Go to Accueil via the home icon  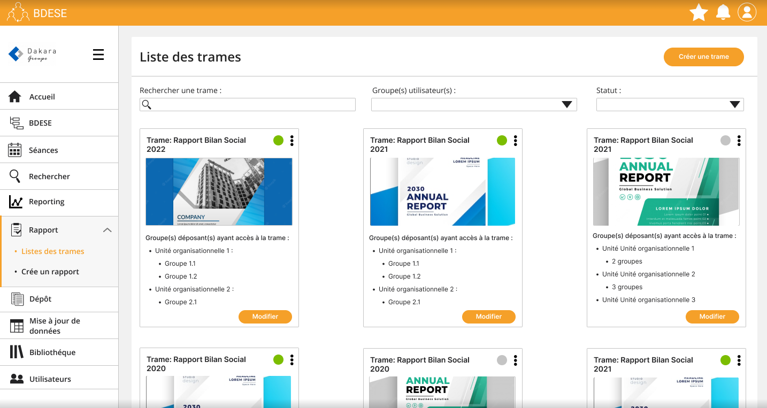coord(15,97)
